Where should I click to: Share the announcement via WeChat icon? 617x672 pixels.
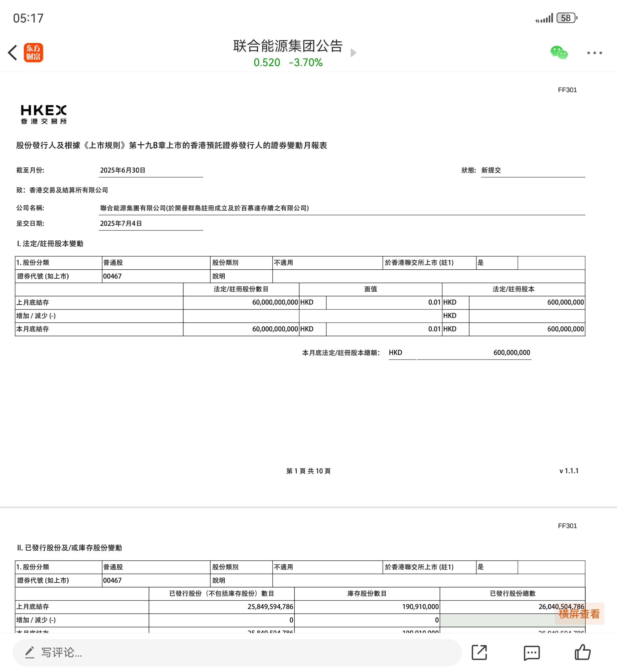pyautogui.click(x=559, y=53)
